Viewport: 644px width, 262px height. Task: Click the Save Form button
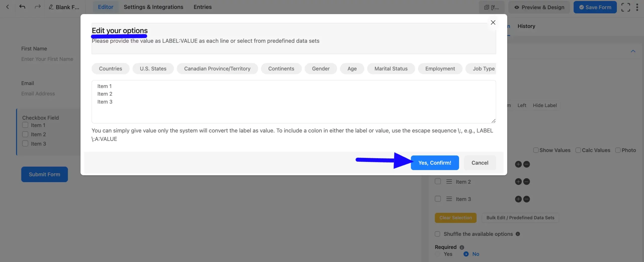[595, 7]
